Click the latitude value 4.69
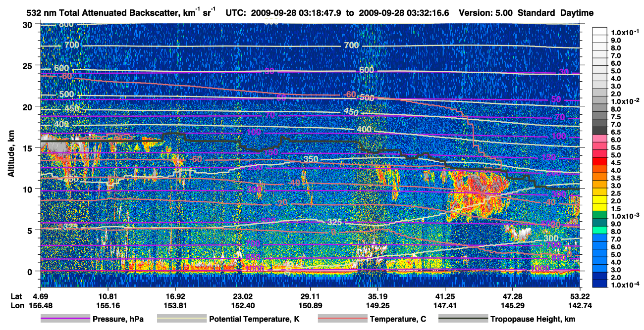644x330 pixels. pyautogui.click(x=40, y=297)
